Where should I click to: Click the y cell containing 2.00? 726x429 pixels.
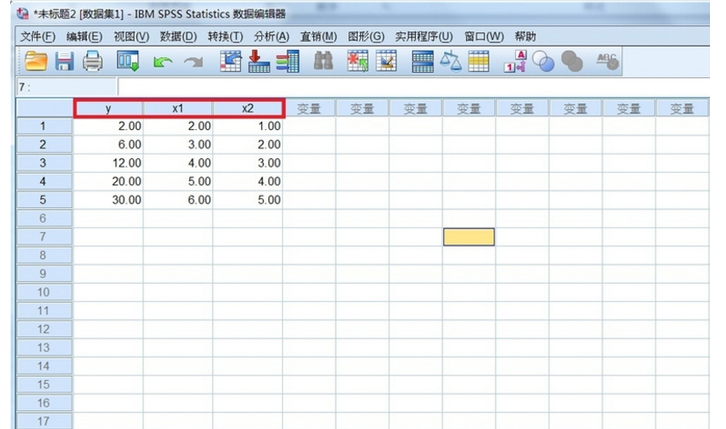pos(108,126)
